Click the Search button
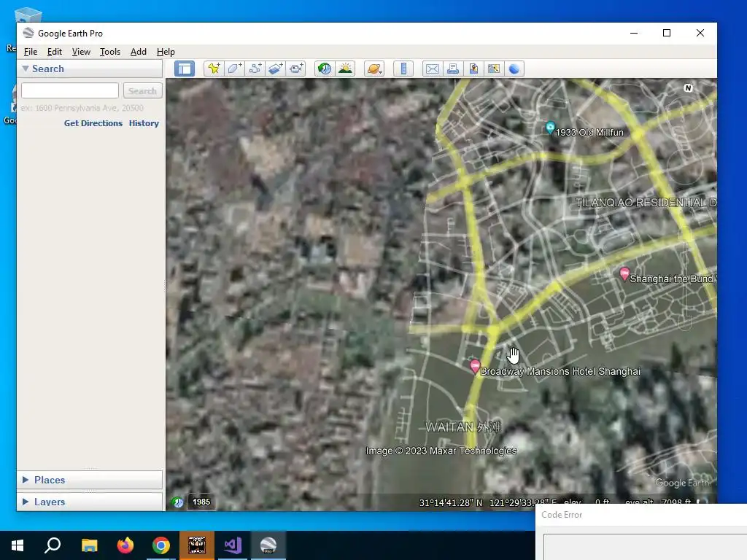Screen dimensions: 747x560 point(142,90)
